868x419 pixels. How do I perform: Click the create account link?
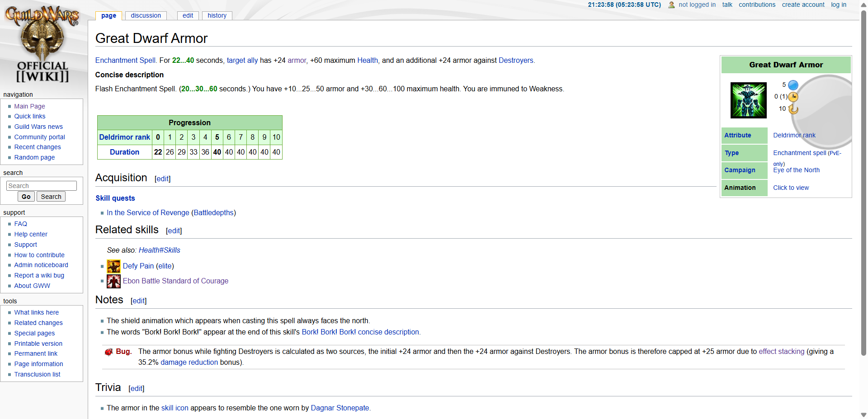point(803,5)
